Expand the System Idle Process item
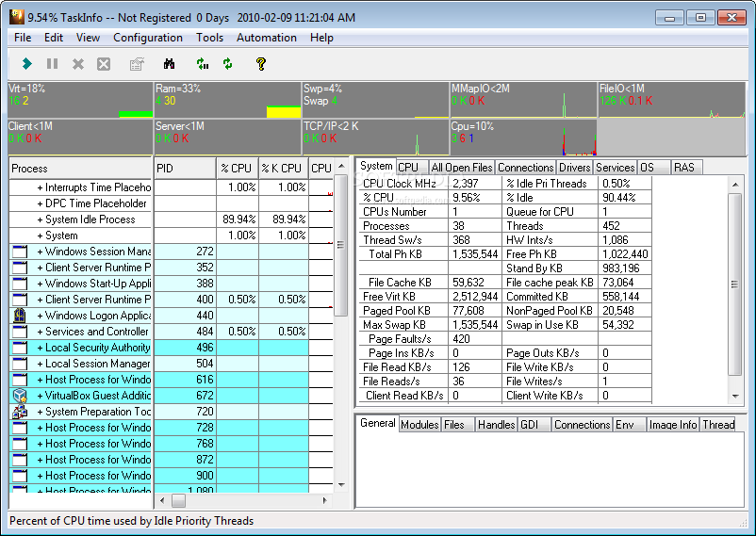The height and width of the screenshot is (536, 756). (x=40, y=219)
